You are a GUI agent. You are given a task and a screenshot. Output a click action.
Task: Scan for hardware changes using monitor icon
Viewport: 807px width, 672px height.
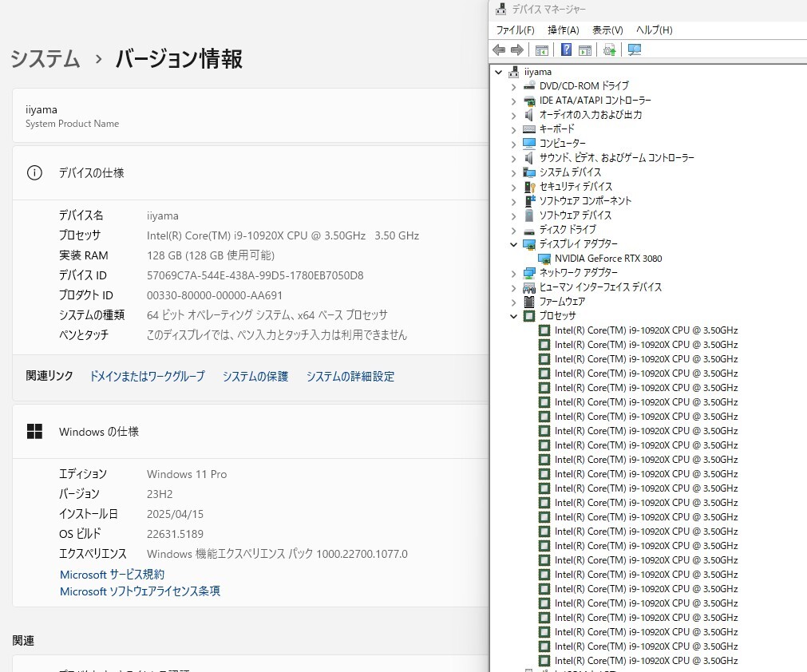(635, 50)
